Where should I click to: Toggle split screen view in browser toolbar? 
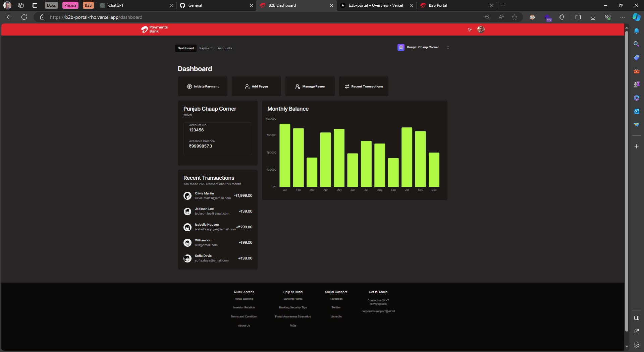578,17
